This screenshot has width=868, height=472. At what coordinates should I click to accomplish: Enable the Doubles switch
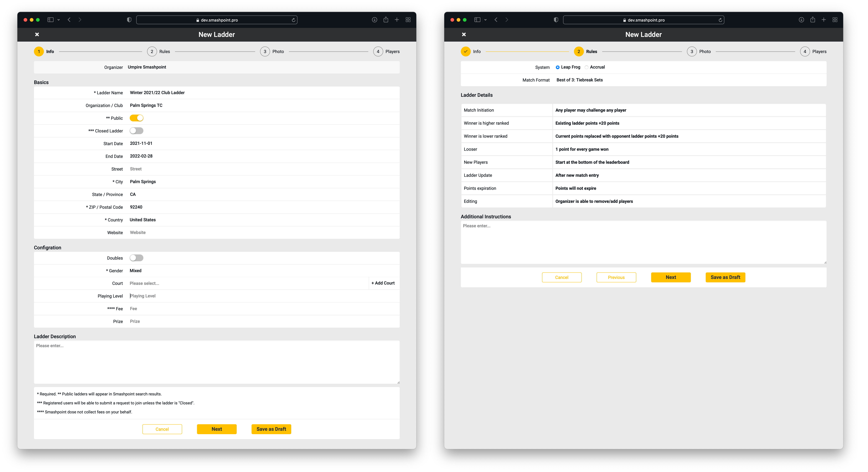click(x=136, y=258)
